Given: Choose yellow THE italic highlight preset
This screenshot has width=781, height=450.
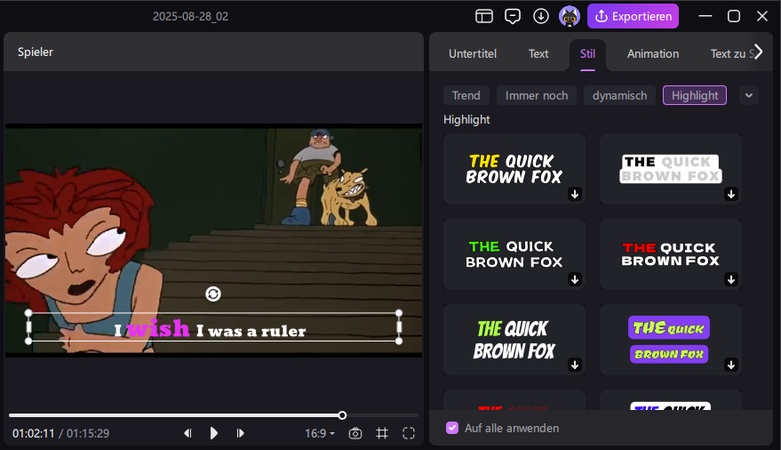Looking at the screenshot, I should pos(514,169).
